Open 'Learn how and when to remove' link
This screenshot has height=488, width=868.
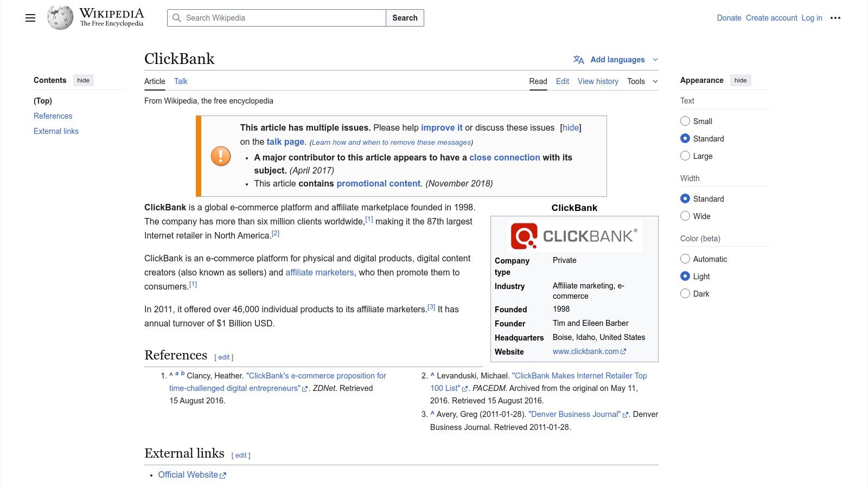coord(391,143)
